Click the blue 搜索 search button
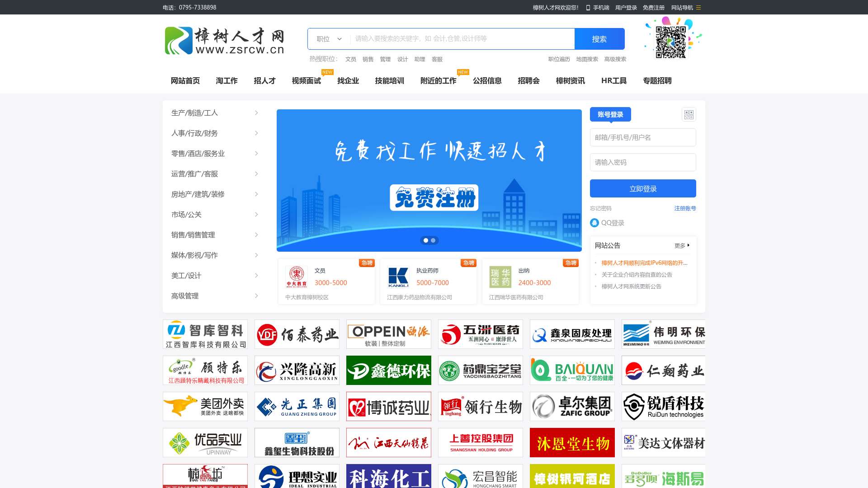 [x=599, y=39]
